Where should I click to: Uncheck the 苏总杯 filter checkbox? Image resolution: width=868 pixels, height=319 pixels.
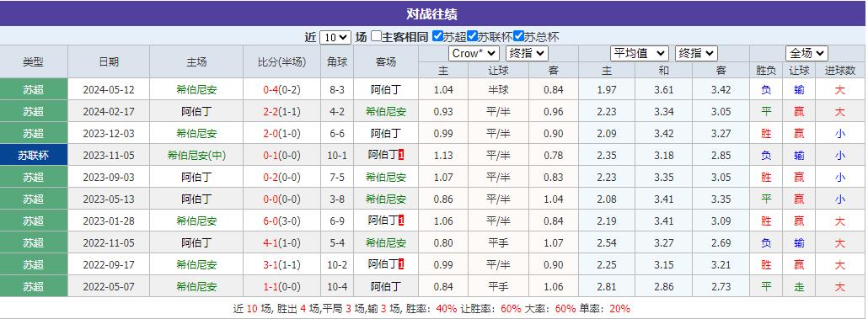[x=519, y=36]
